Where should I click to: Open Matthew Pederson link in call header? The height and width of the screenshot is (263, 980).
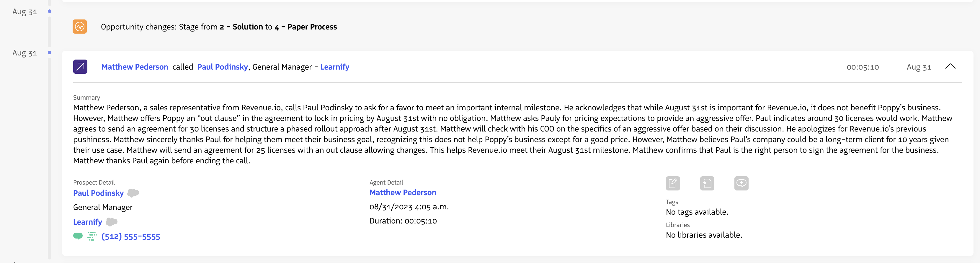click(x=135, y=67)
